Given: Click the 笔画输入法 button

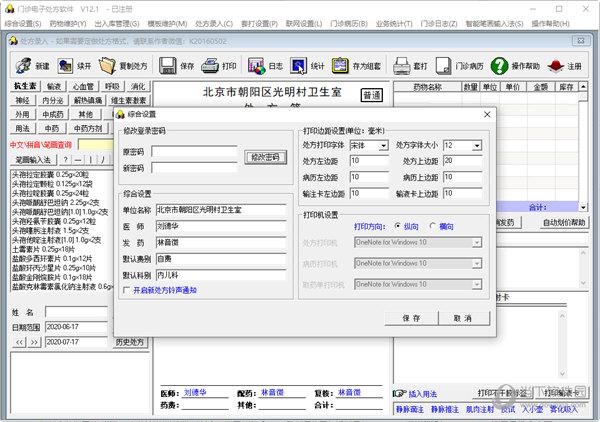Looking at the screenshot, I should click(33, 160).
